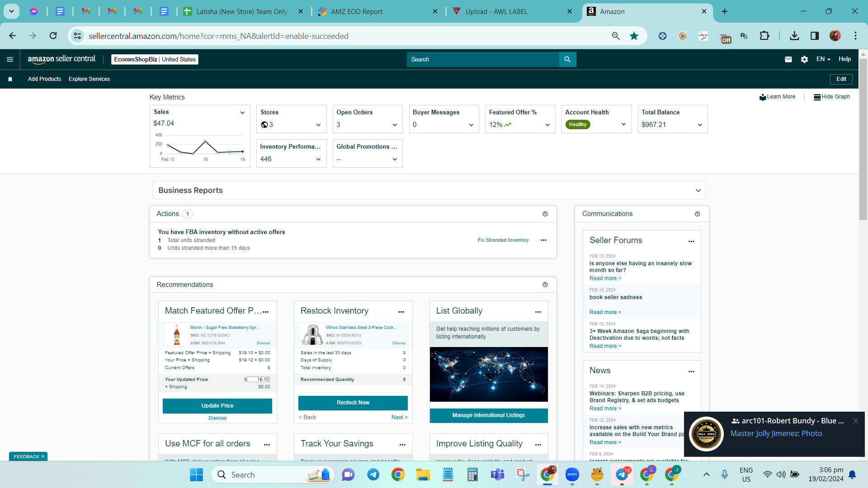868x488 pixels.
Task: Click the Seller Central search field
Action: click(x=483, y=59)
